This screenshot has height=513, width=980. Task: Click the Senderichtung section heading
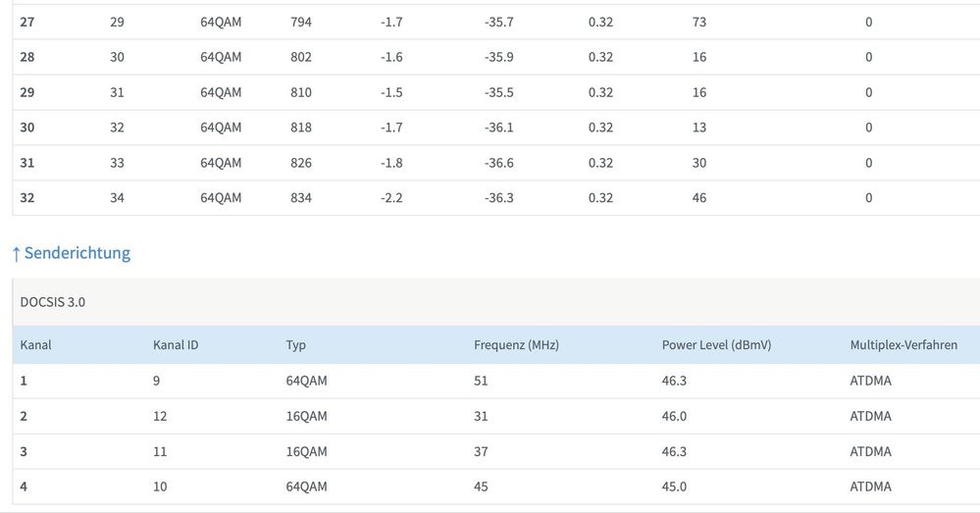(x=77, y=253)
